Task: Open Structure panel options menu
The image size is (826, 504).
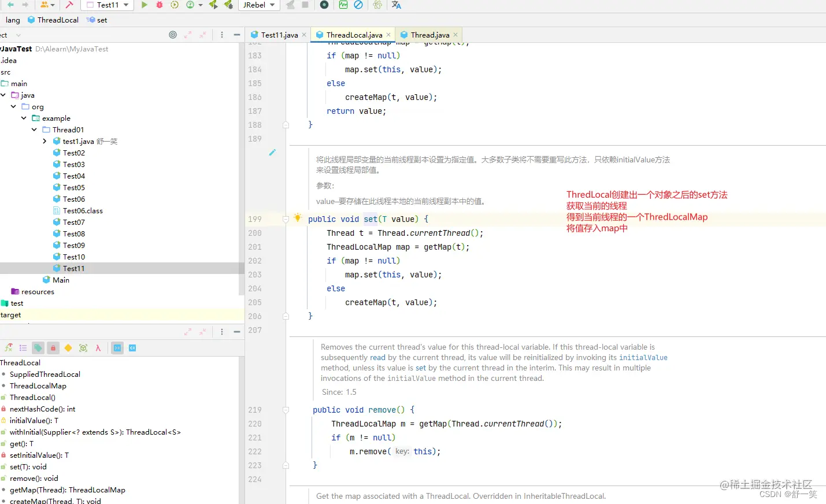Action: coord(222,332)
